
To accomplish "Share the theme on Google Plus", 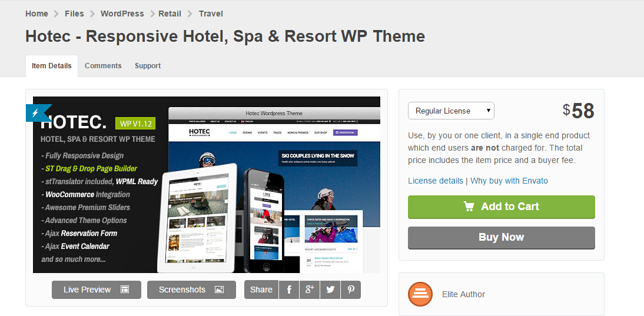I will [310, 290].
